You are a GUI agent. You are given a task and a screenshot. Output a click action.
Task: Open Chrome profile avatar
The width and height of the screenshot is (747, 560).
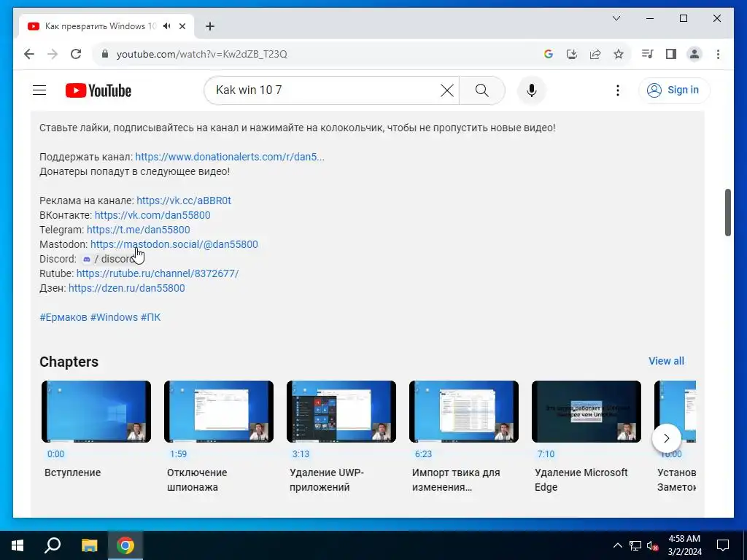(x=694, y=54)
